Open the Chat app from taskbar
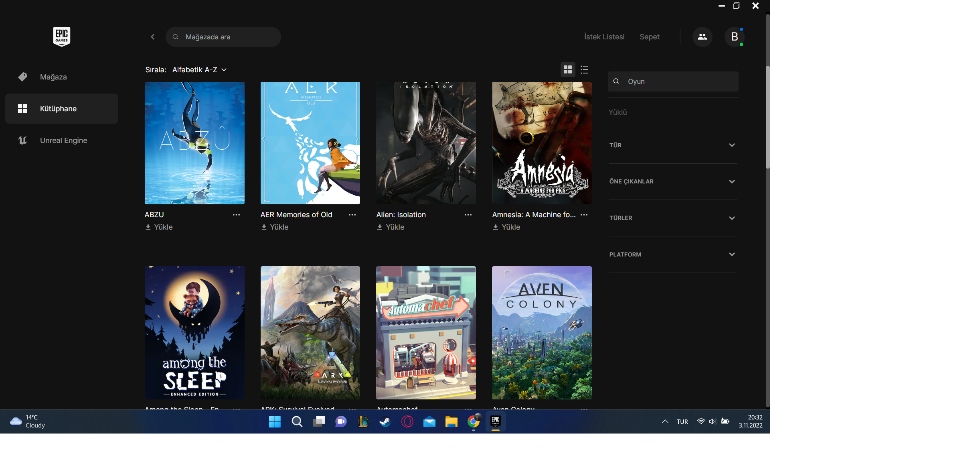The width and height of the screenshot is (980, 456). pos(341,421)
